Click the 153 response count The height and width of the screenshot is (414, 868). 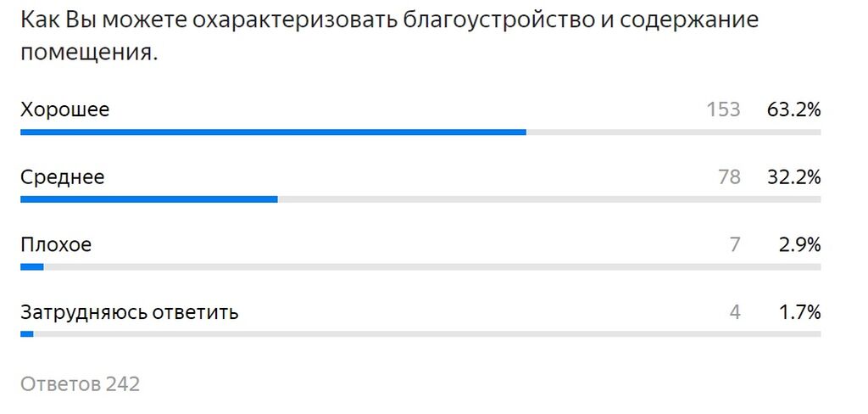click(x=723, y=109)
